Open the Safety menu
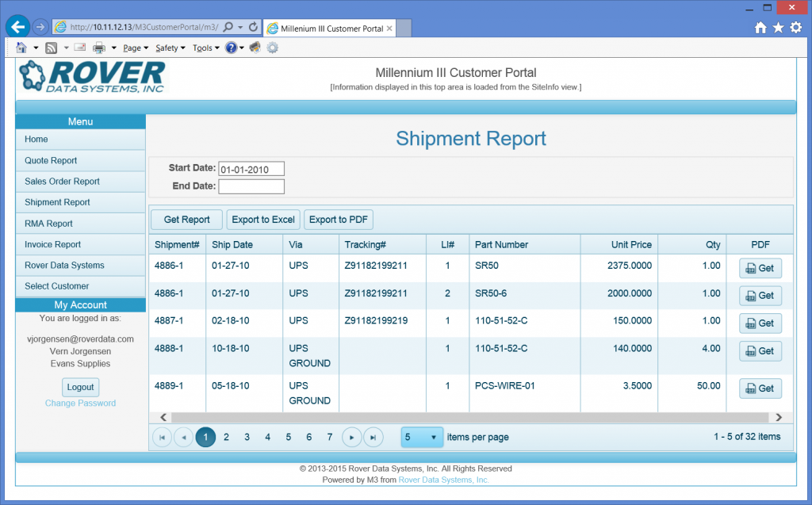This screenshot has height=505, width=812. pyautogui.click(x=170, y=48)
